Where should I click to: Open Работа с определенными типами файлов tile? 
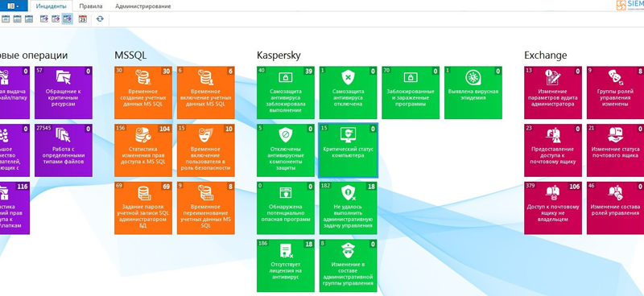[x=64, y=150]
